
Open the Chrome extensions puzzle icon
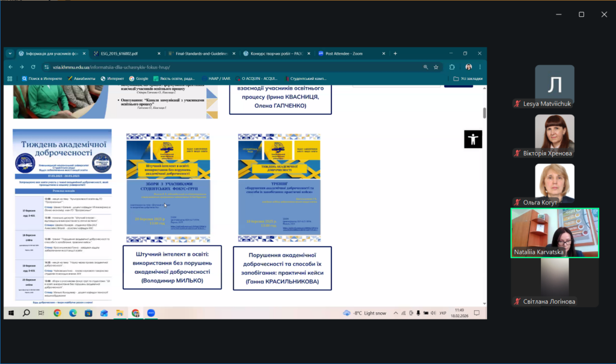pyautogui.click(x=452, y=67)
